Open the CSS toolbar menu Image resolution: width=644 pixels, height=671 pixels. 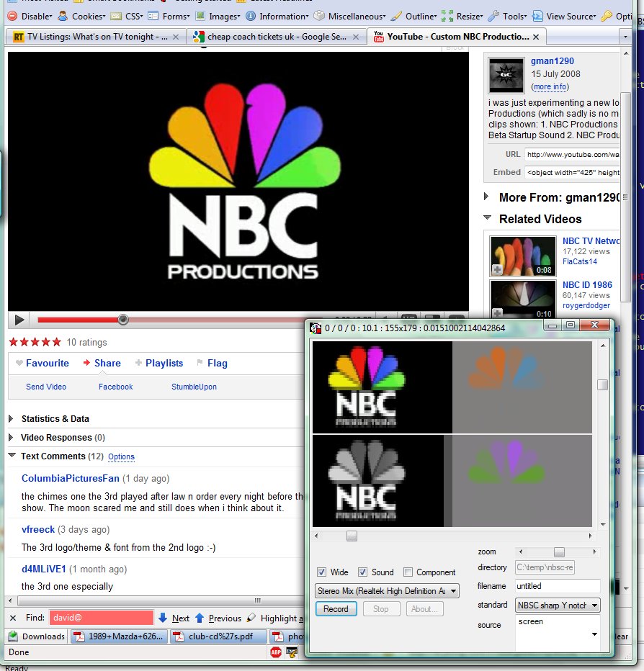(x=127, y=17)
